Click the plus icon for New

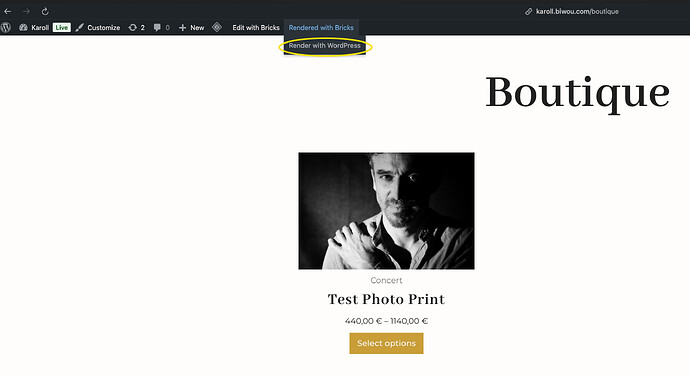183,27
